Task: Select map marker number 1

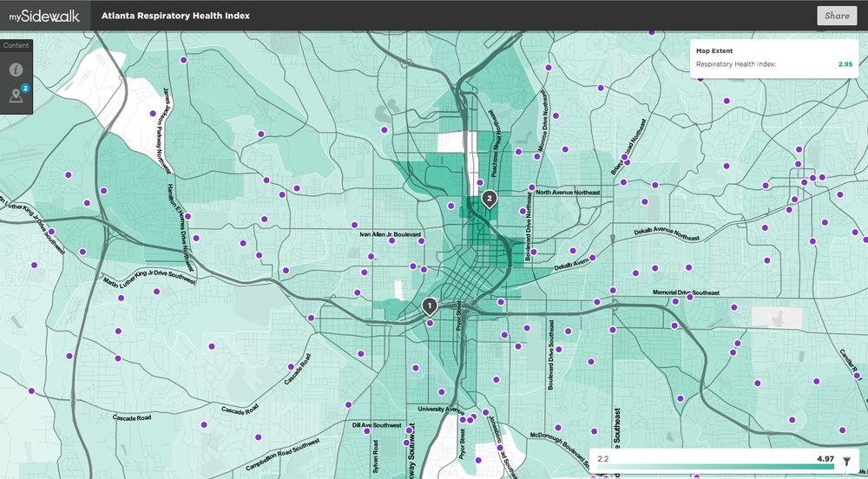Action: coord(429,305)
